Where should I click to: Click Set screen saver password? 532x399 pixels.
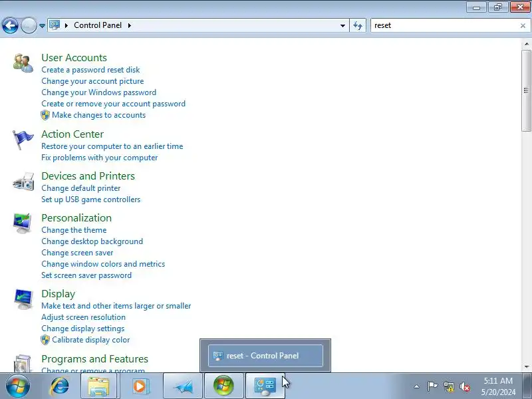coord(86,275)
